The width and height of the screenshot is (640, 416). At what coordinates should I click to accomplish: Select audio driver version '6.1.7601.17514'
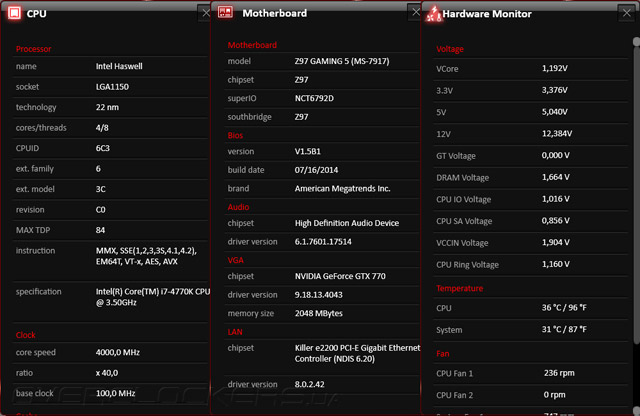(x=323, y=242)
